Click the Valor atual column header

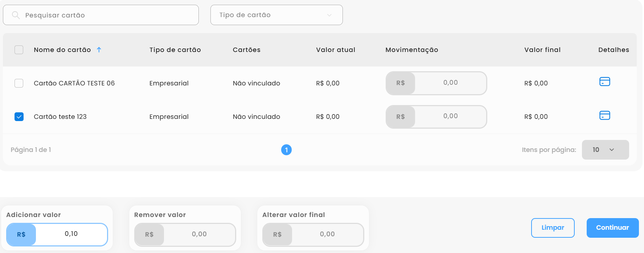click(335, 50)
